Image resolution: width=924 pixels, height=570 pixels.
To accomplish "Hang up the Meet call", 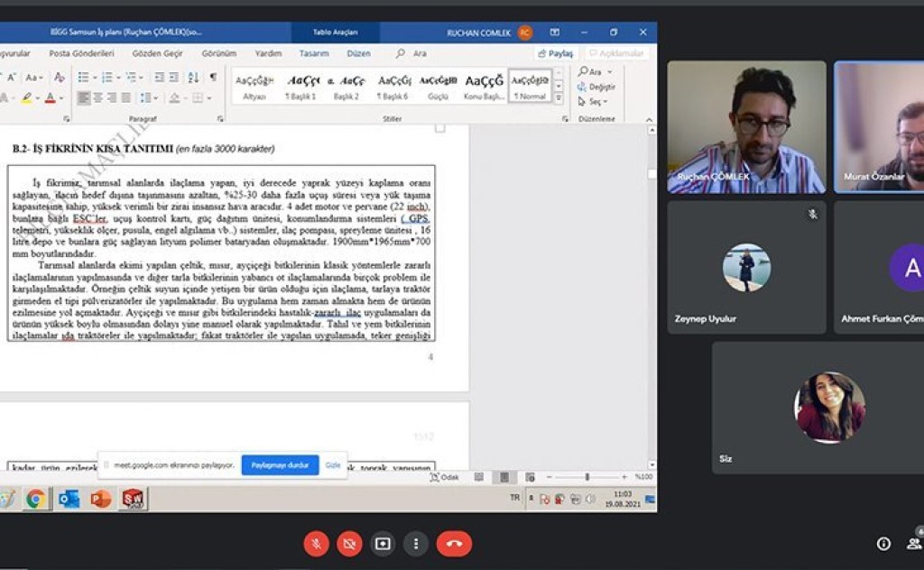I will 454,544.
